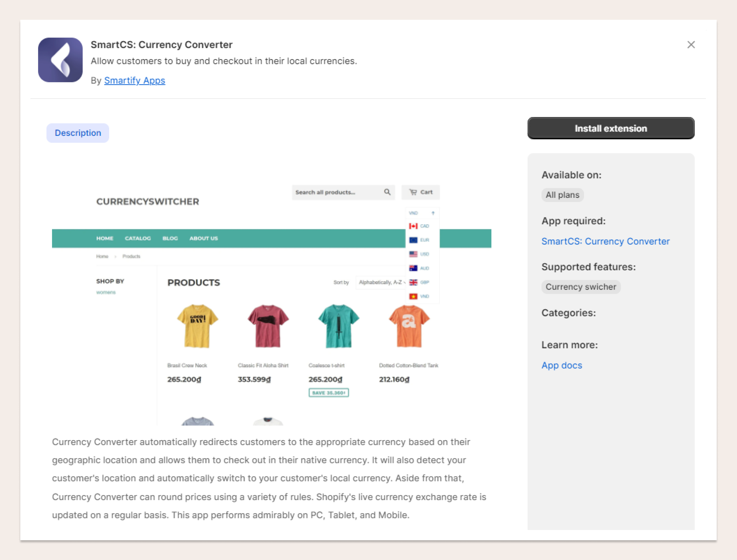Click the search magnifier icon in preview
This screenshot has width=737, height=560.
click(387, 192)
